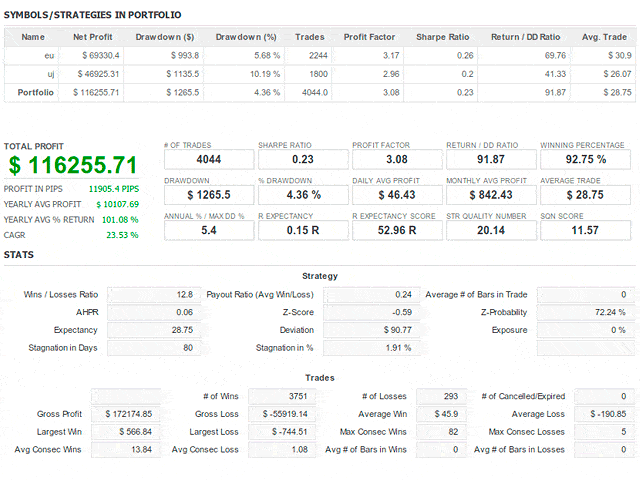This screenshot has width=640, height=480.
Task: Select the uj strategy row
Action: click(320, 74)
